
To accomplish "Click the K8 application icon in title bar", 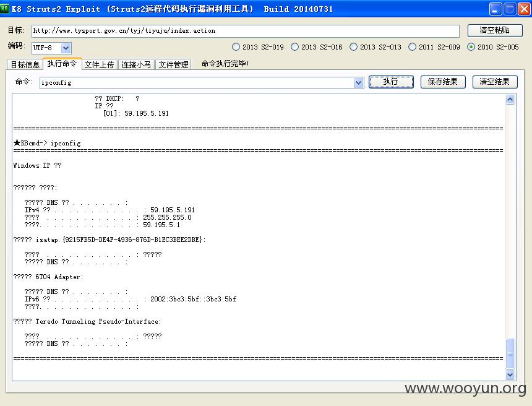I will [4, 8].
